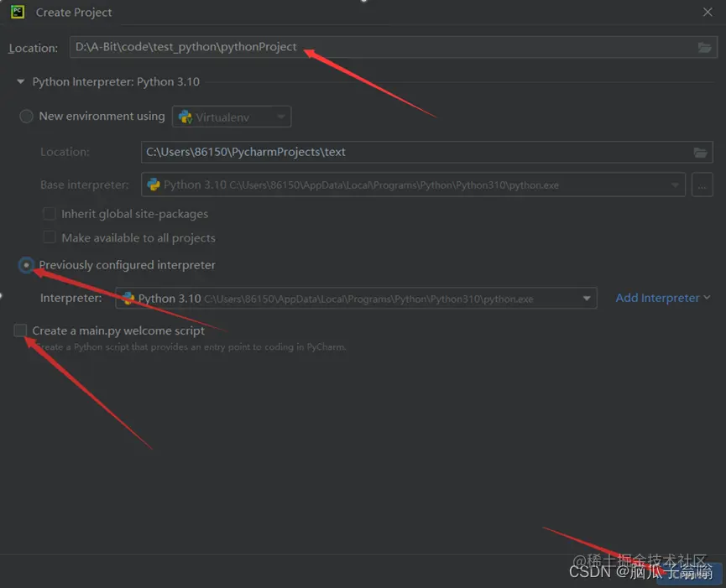Open folder browser for project Location field
The width and height of the screenshot is (726, 588).
pyautogui.click(x=704, y=47)
